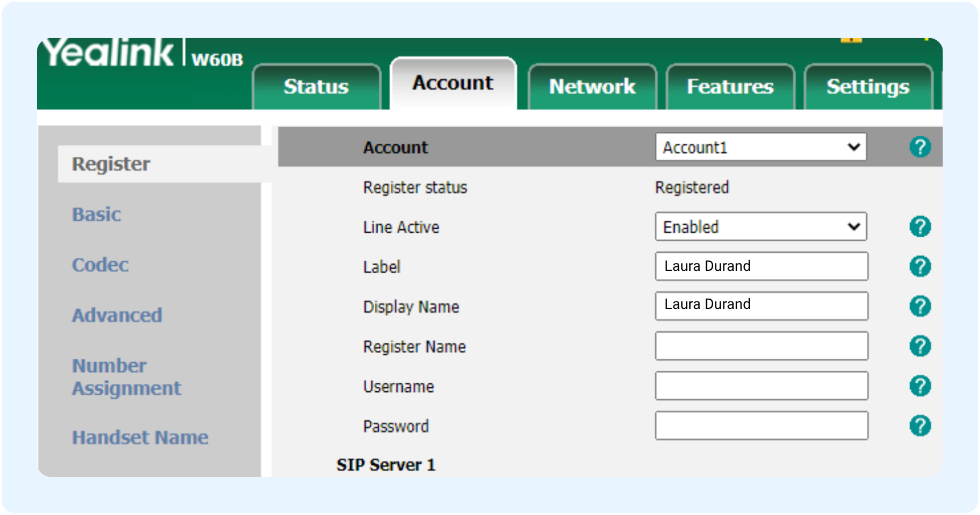Open the Network tab
Screen dimensions: 980x515
point(592,87)
